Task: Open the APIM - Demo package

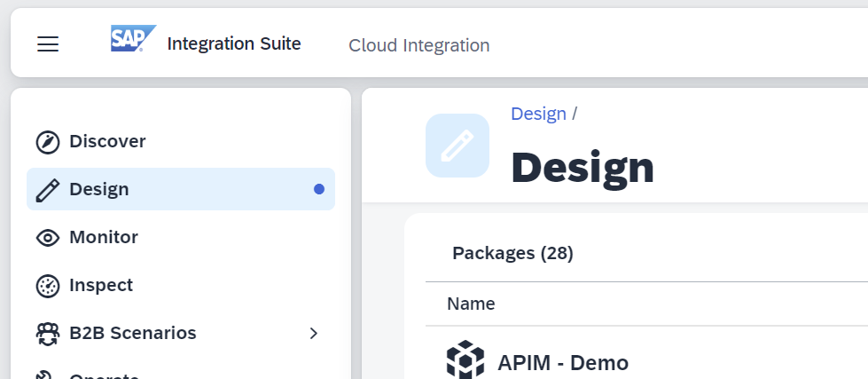Action: click(563, 363)
